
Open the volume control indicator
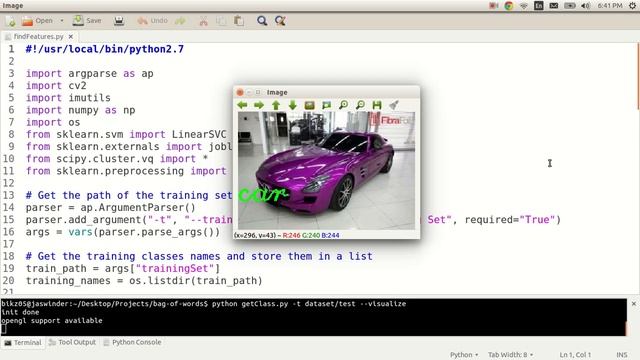click(585, 6)
